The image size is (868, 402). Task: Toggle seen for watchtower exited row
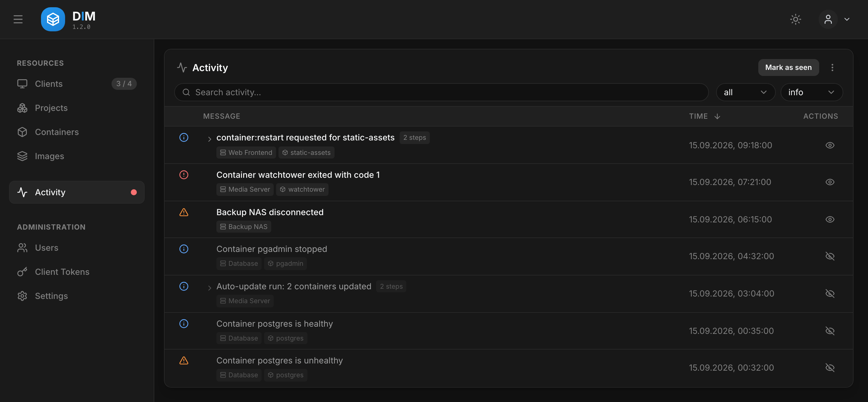830,182
